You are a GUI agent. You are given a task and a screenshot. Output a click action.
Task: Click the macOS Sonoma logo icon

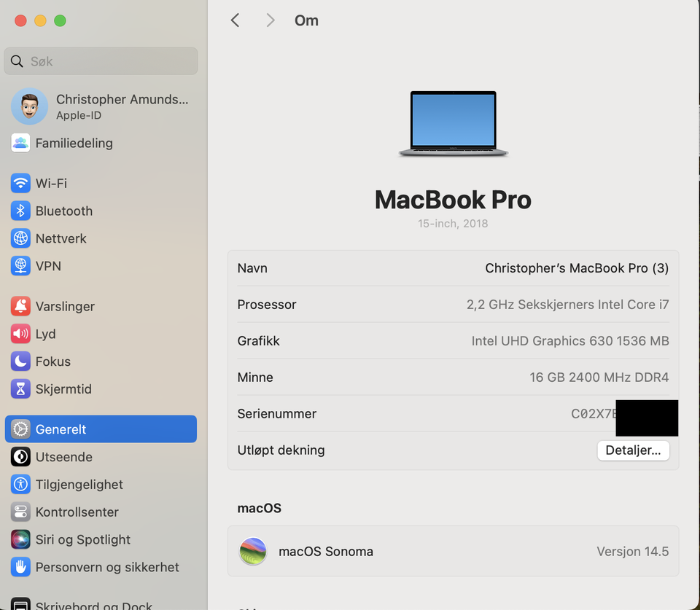[253, 551]
